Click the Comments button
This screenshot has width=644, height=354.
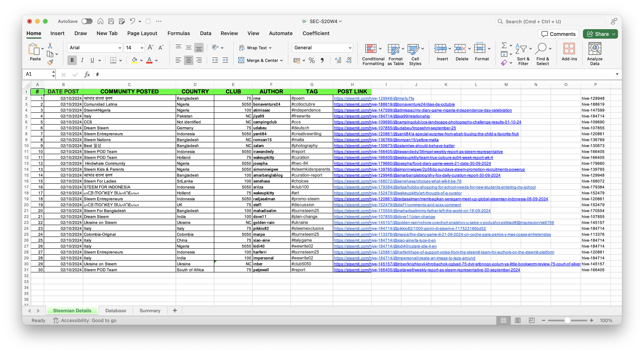pyautogui.click(x=558, y=34)
